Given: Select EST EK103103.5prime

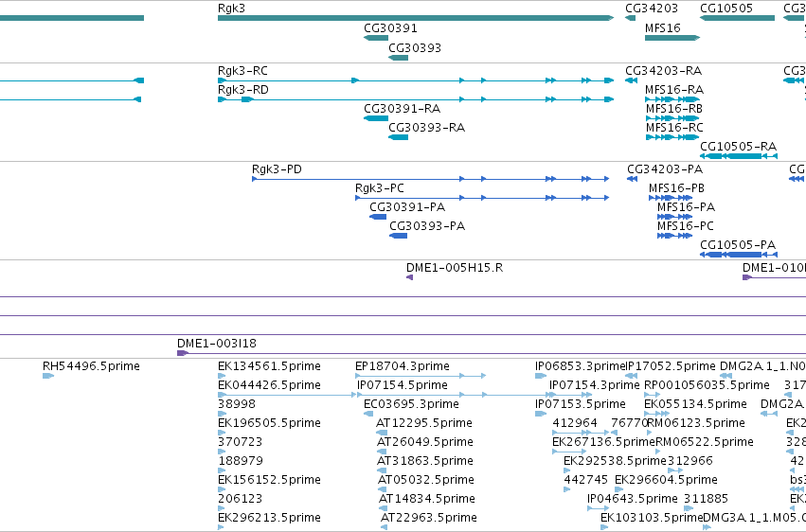Looking at the screenshot, I should [x=604, y=527].
